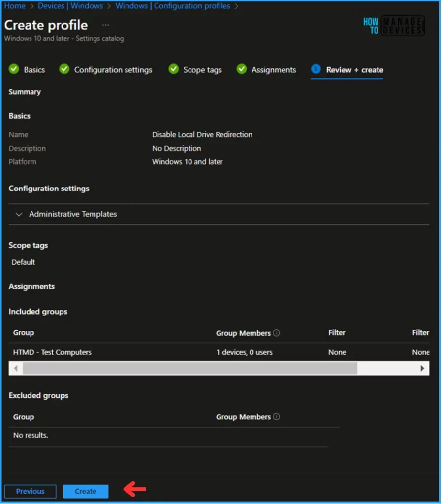
Task: Click the Previous button
Action: click(x=30, y=491)
